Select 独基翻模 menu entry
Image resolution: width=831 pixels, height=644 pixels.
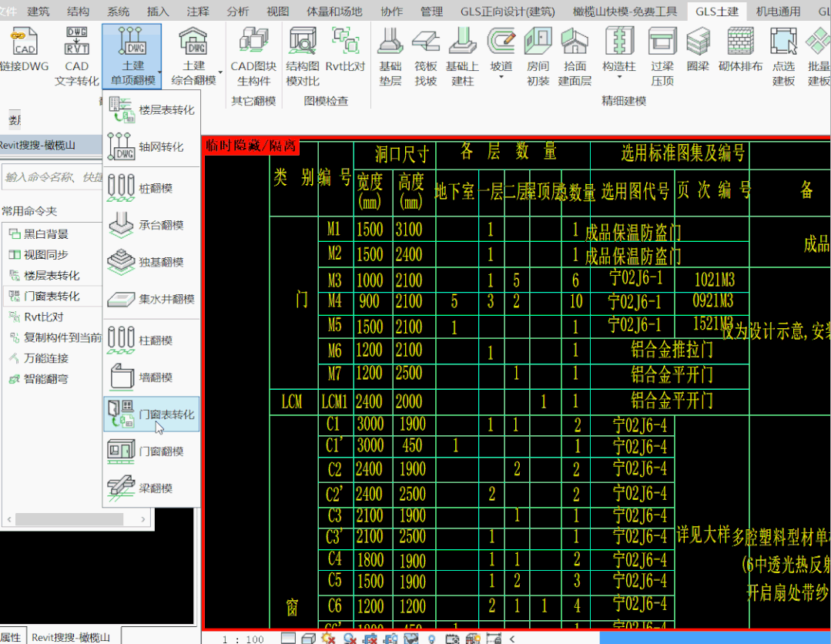[152, 262]
